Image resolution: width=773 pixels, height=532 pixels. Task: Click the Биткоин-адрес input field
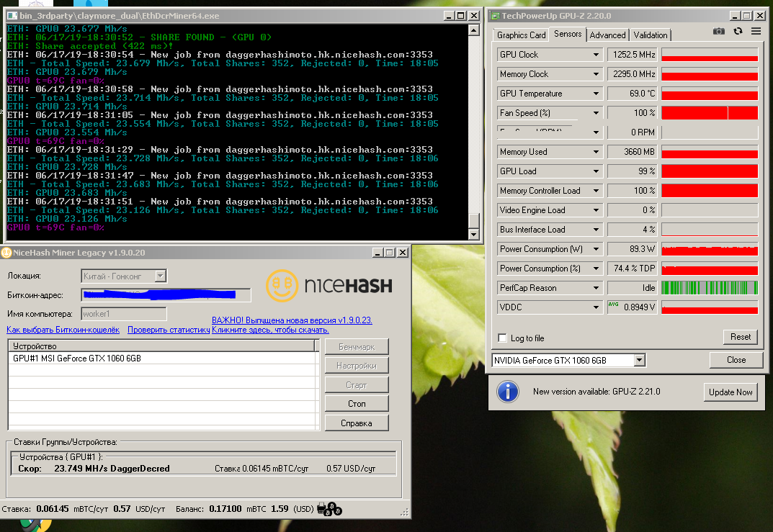(x=166, y=295)
